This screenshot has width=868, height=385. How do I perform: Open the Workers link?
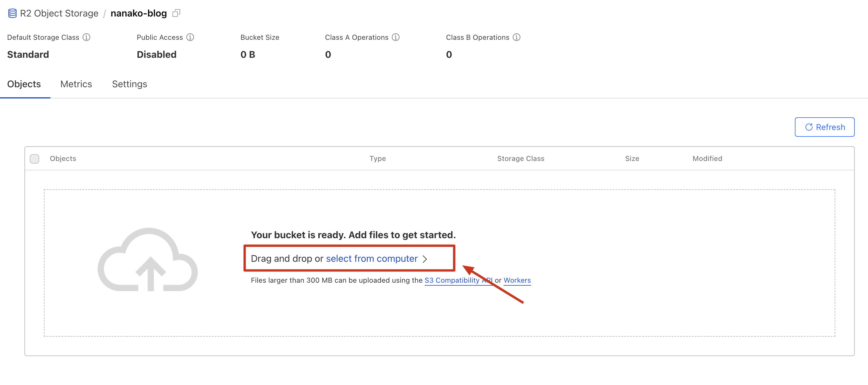click(x=517, y=280)
